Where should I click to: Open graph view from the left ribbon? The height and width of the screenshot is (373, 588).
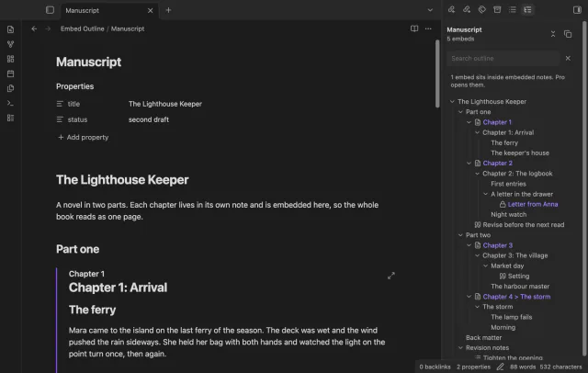10,44
